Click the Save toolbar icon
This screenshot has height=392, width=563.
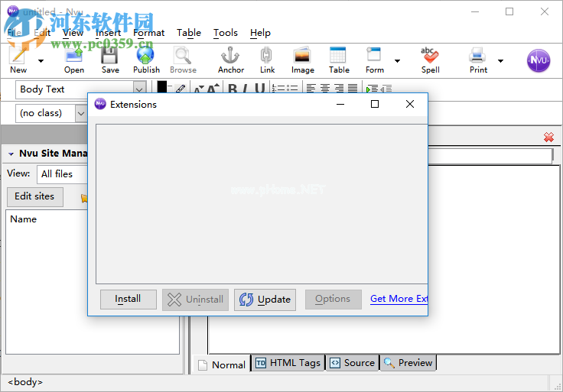(110, 59)
